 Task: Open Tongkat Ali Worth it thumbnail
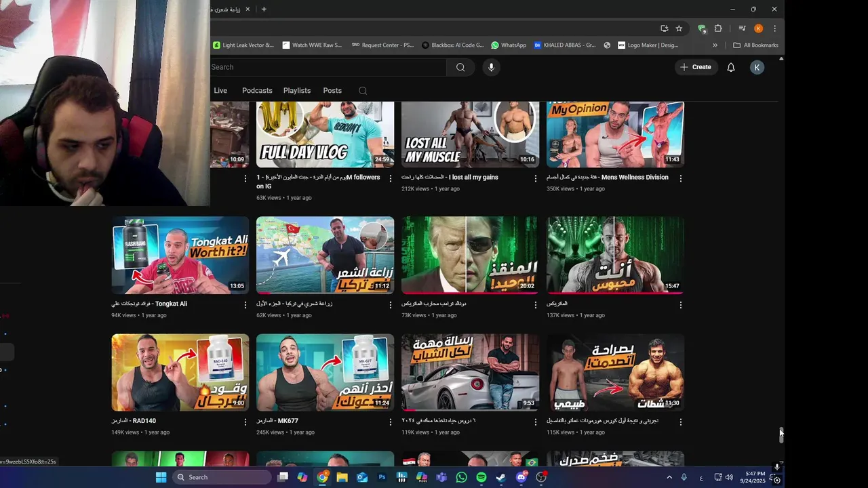click(x=180, y=256)
